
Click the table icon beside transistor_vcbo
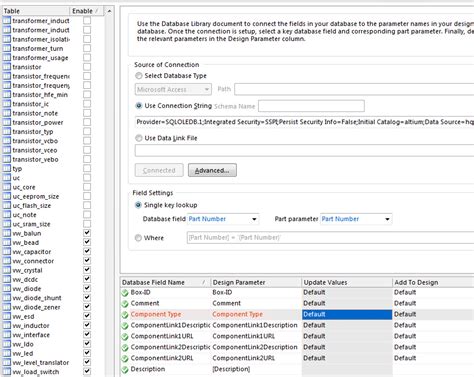[7, 141]
